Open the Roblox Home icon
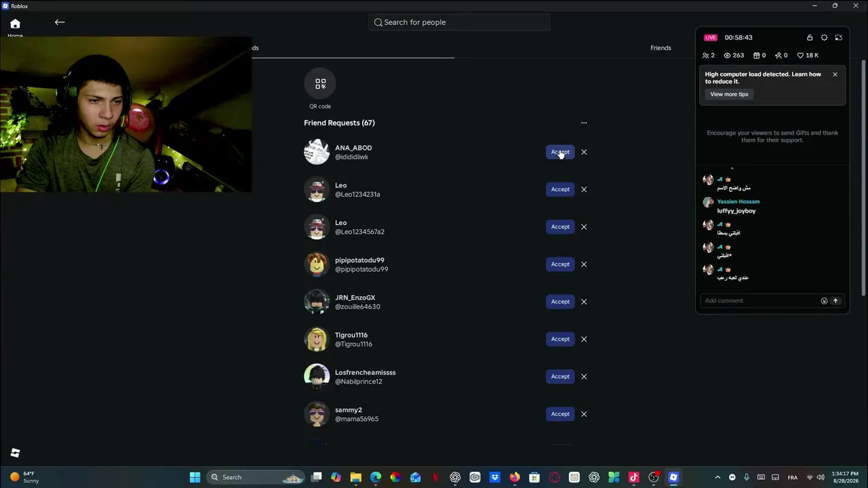The height and width of the screenshot is (488, 868). click(15, 24)
